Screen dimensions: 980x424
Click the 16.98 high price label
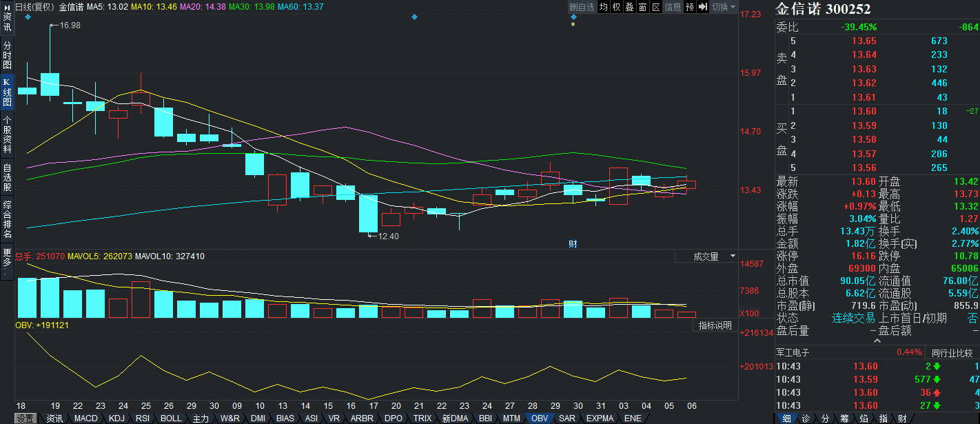(x=70, y=26)
